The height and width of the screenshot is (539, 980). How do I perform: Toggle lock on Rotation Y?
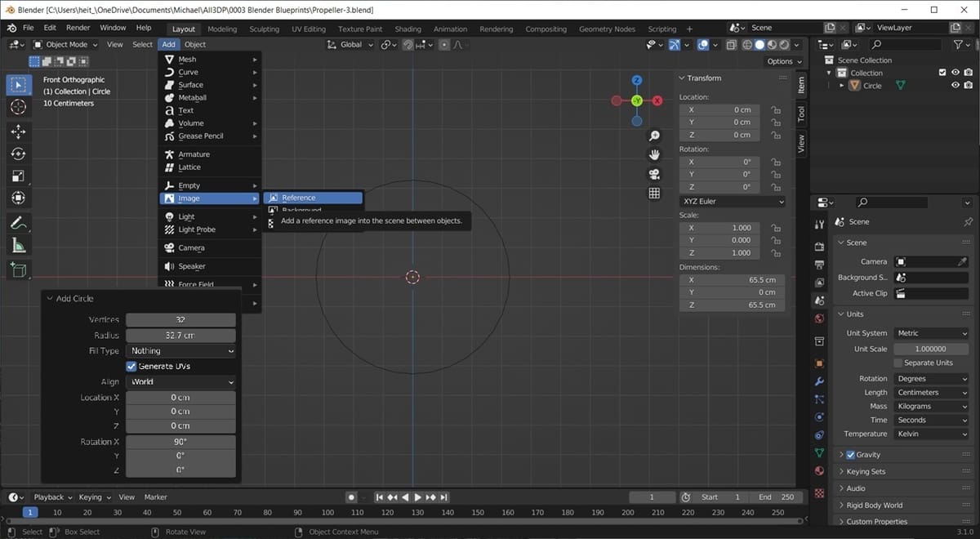775,175
